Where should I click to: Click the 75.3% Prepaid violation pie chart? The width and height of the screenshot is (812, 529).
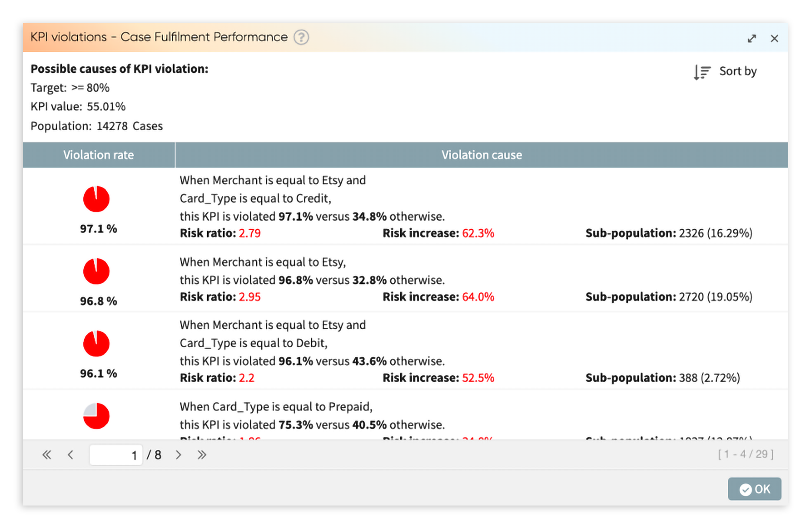pyautogui.click(x=96, y=416)
